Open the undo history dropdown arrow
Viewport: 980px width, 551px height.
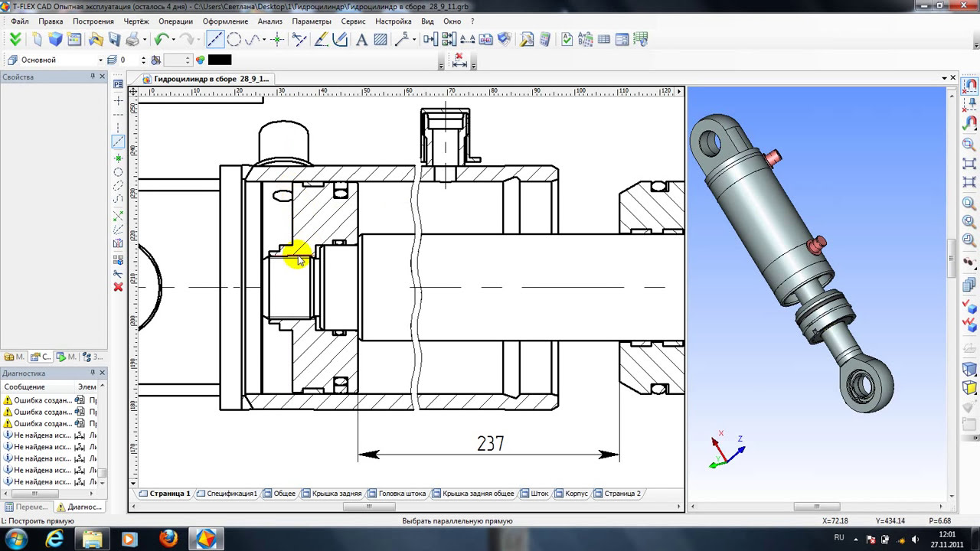pos(173,40)
